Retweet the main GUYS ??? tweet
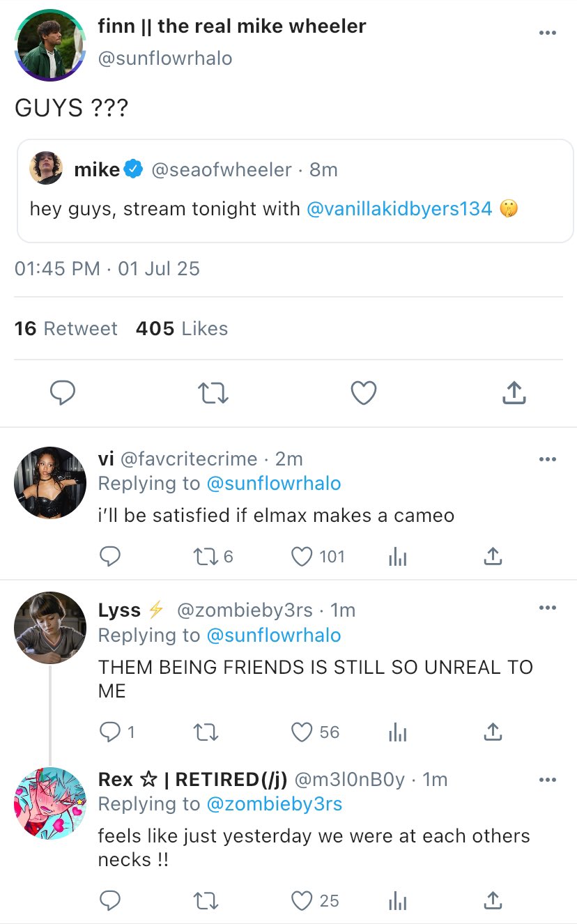Screen dimensions: 577x924 click(x=213, y=394)
